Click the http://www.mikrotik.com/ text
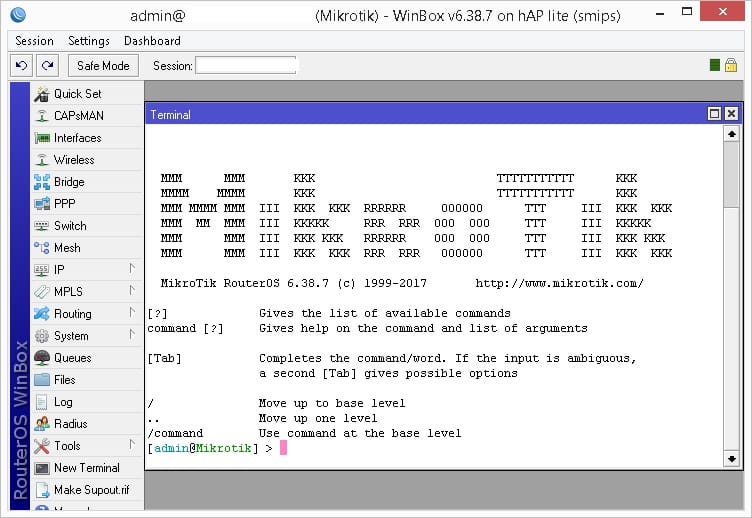 pyautogui.click(x=559, y=283)
